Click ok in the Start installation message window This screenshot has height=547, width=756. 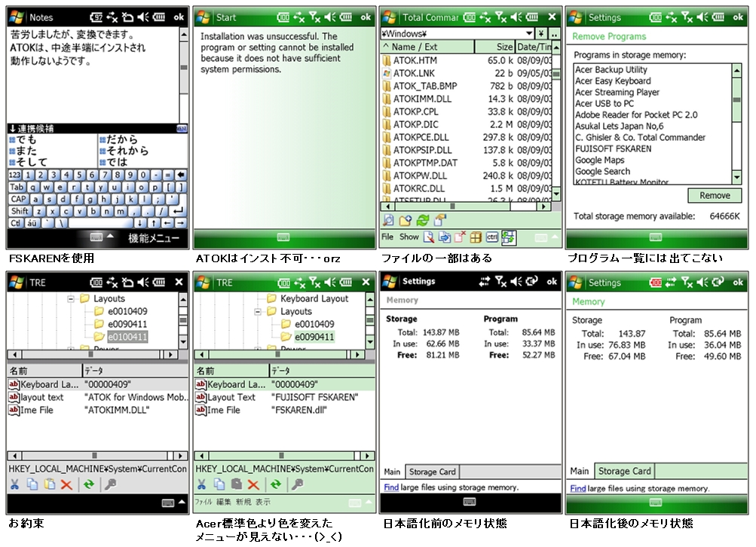point(366,17)
